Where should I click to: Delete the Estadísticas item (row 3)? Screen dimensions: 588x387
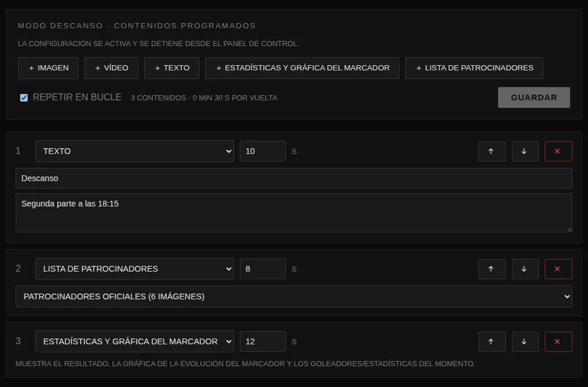click(x=558, y=341)
